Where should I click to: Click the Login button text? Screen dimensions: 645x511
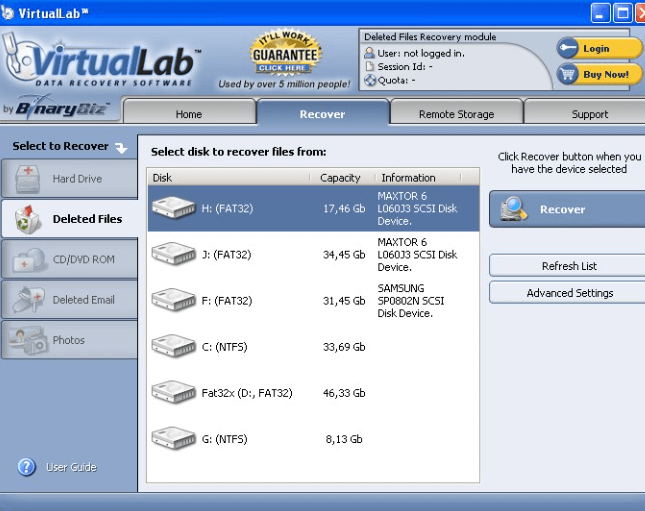[596, 49]
